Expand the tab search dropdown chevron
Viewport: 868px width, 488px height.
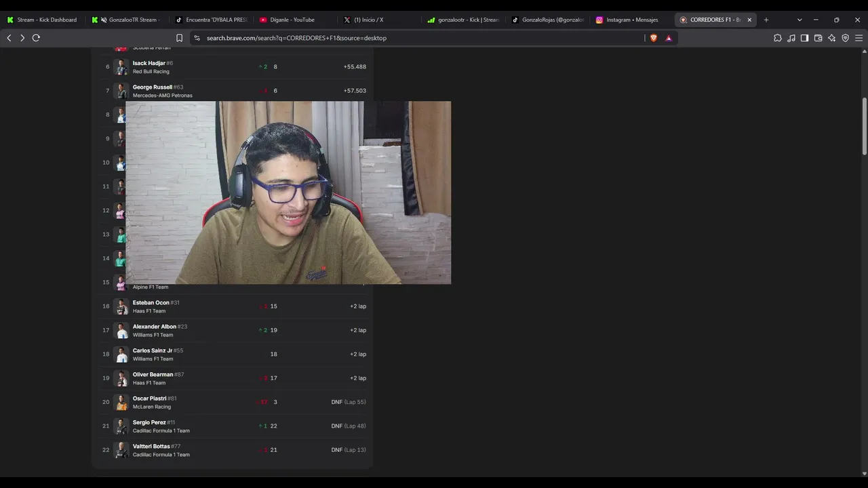point(800,20)
